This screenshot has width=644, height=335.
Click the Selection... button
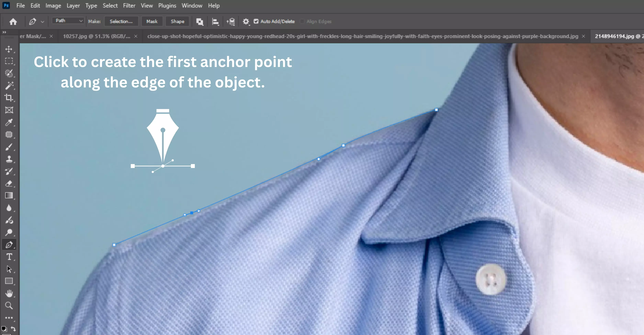(121, 21)
